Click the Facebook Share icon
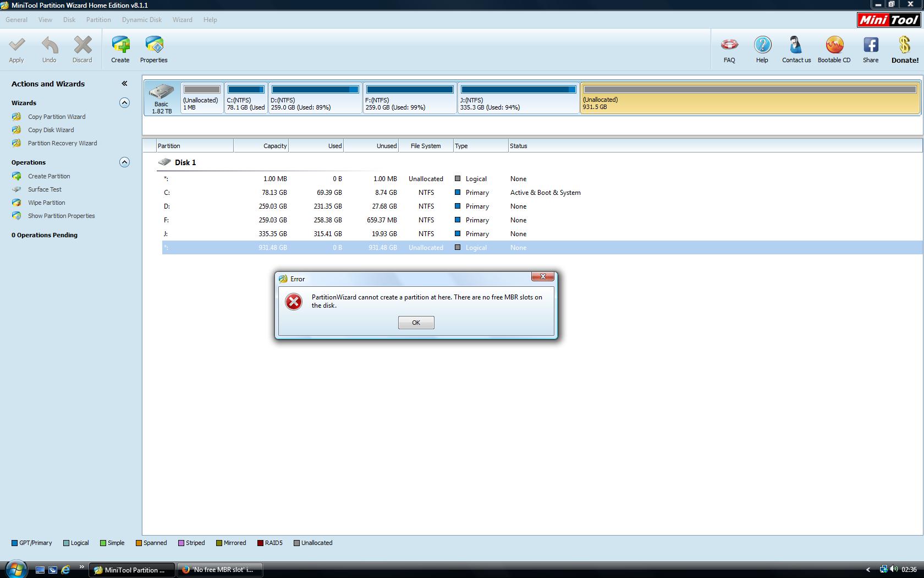Viewport: 924px width, 578px height. [x=871, y=45]
